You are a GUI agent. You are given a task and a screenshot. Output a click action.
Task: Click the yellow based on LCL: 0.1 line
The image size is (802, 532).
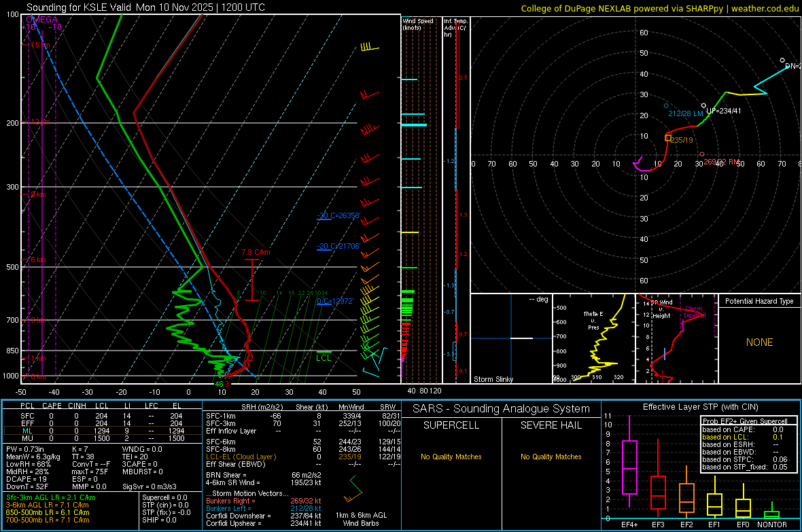[743, 437]
